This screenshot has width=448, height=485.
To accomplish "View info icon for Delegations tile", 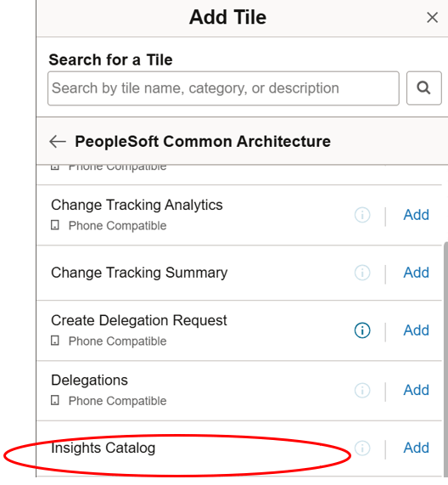I will pyautogui.click(x=362, y=391).
